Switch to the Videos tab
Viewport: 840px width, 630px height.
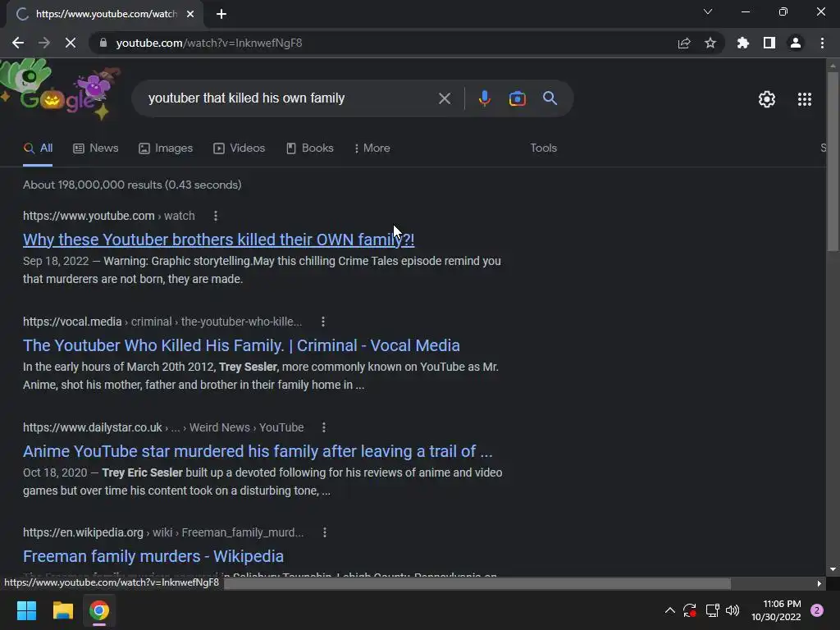[239, 148]
